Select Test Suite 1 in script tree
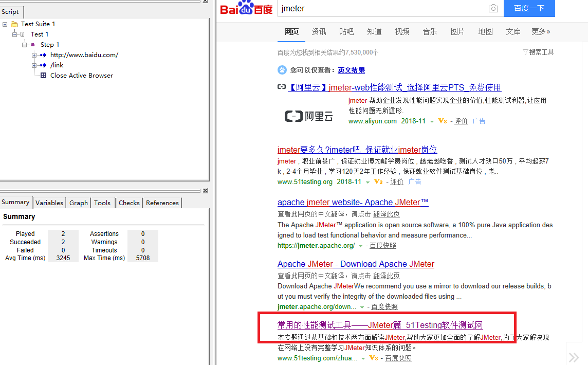This screenshot has height=365, width=588. 38,24
